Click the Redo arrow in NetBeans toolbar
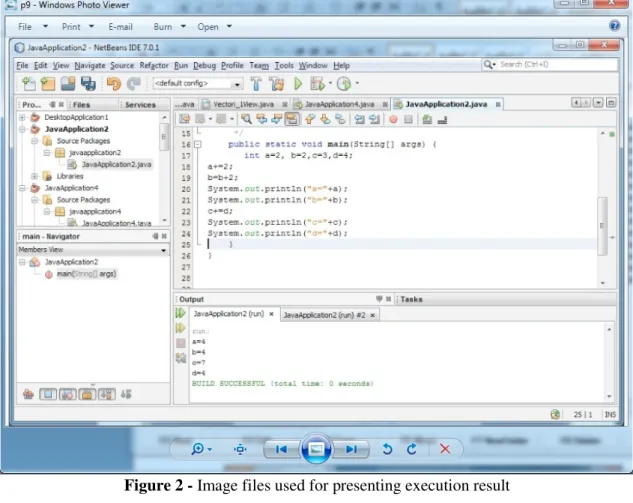The image size is (633, 503). click(133, 84)
